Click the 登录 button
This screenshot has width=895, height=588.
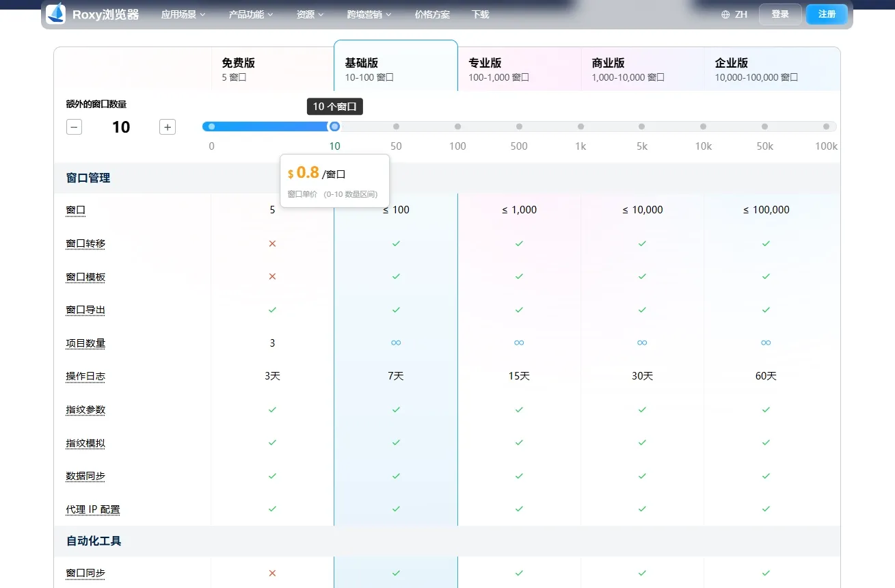click(780, 14)
